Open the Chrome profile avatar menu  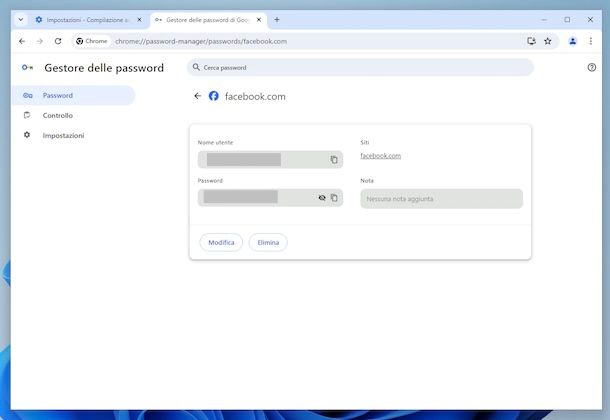coord(572,41)
